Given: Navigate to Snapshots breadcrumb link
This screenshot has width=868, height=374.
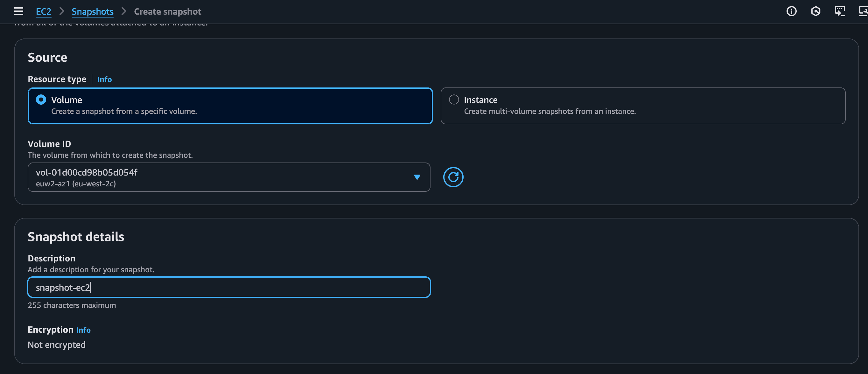Looking at the screenshot, I should [92, 11].
